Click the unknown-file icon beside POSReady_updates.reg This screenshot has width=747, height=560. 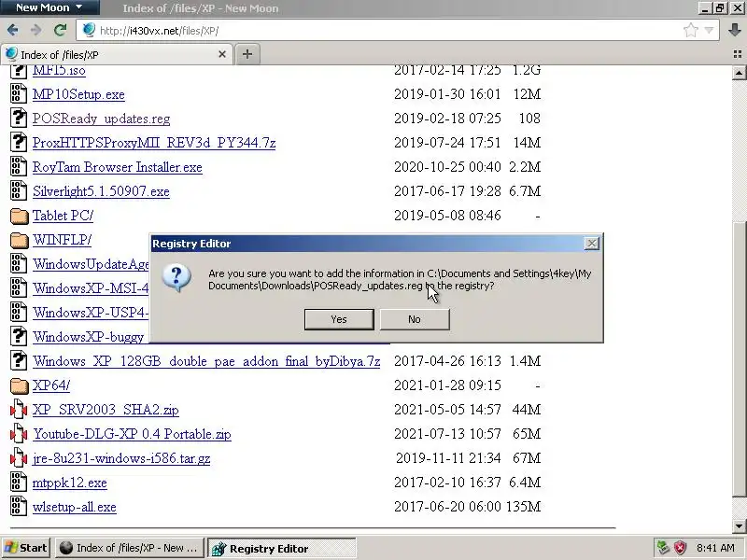19,119
